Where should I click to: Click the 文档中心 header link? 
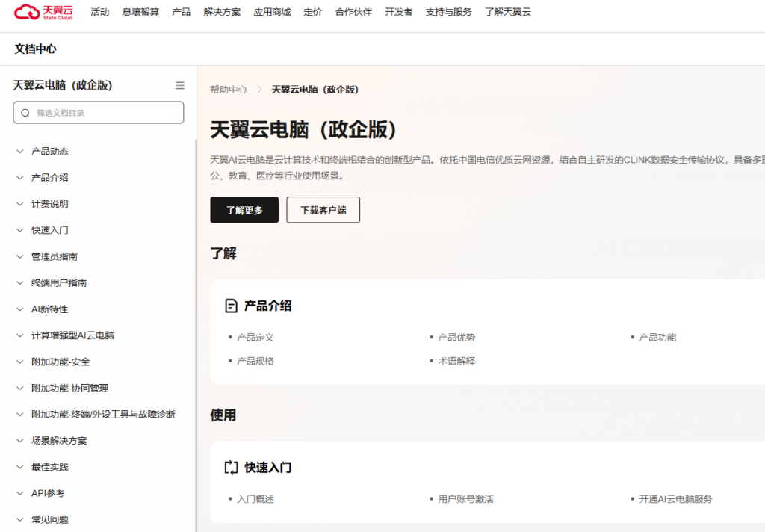(x=35, y=49)
